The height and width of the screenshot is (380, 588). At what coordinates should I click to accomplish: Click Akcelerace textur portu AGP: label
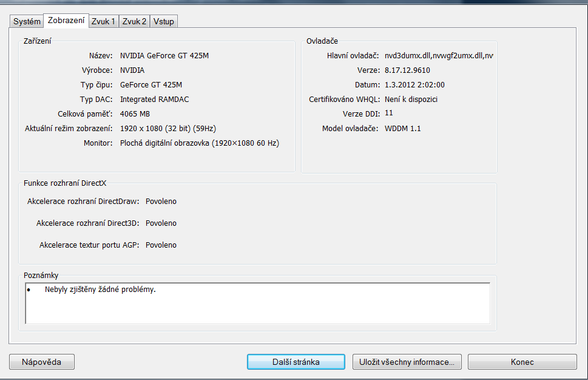tap(89, 245)
